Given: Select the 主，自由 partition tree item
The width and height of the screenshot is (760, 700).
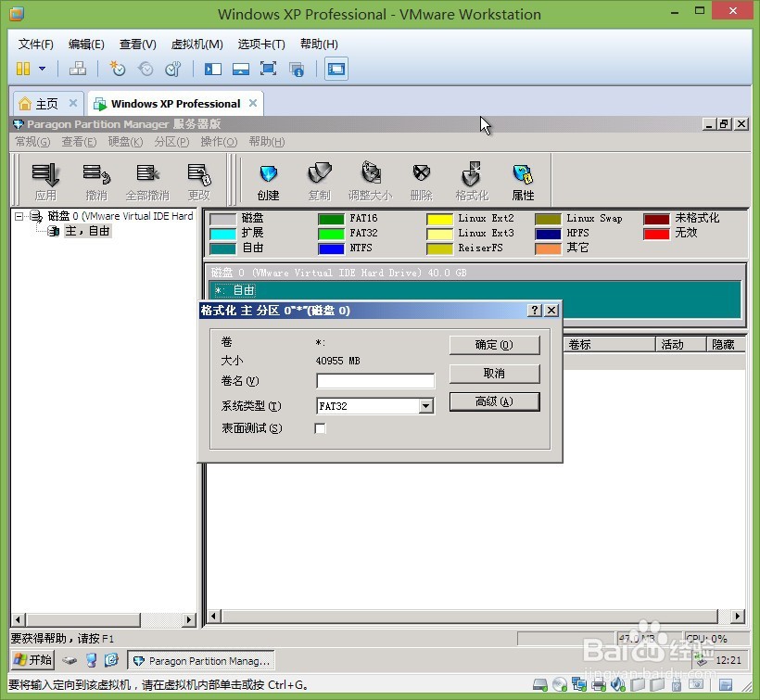Looking at the screenshot, I should [87, 231].
